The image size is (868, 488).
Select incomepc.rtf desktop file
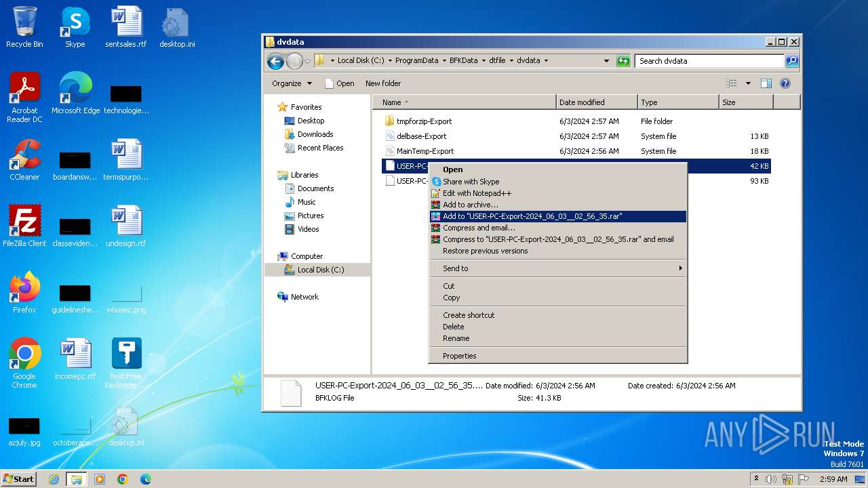75,359
